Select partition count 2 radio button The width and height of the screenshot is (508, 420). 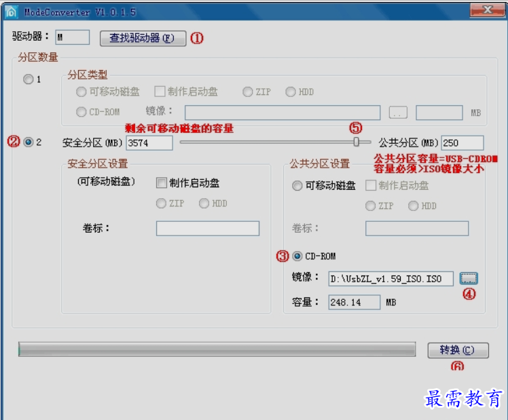tap(29, 142)
